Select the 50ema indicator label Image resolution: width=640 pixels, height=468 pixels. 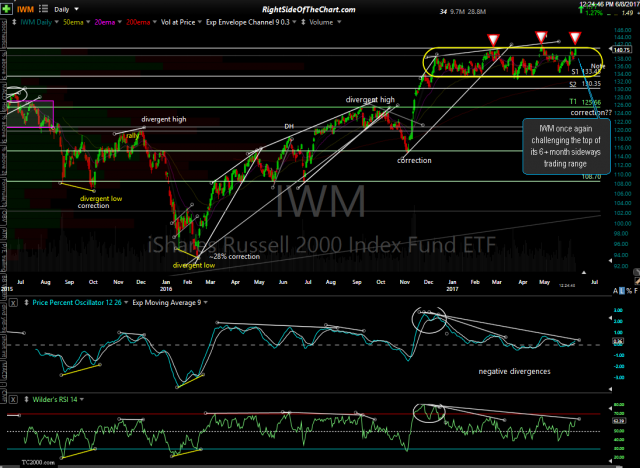[x=73, y=22]
